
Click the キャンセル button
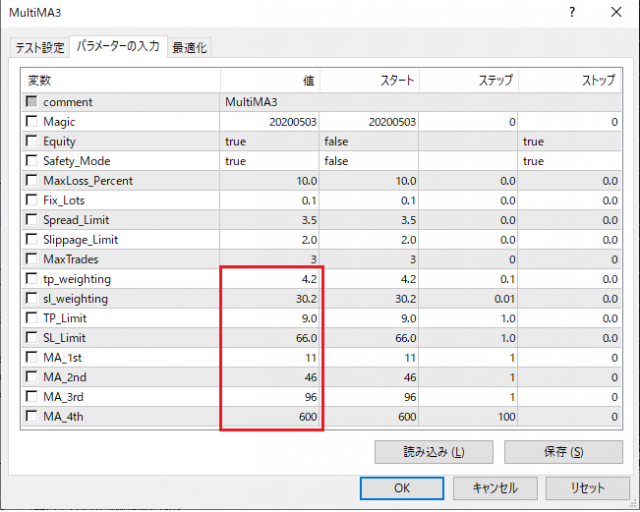pos(495,488)
